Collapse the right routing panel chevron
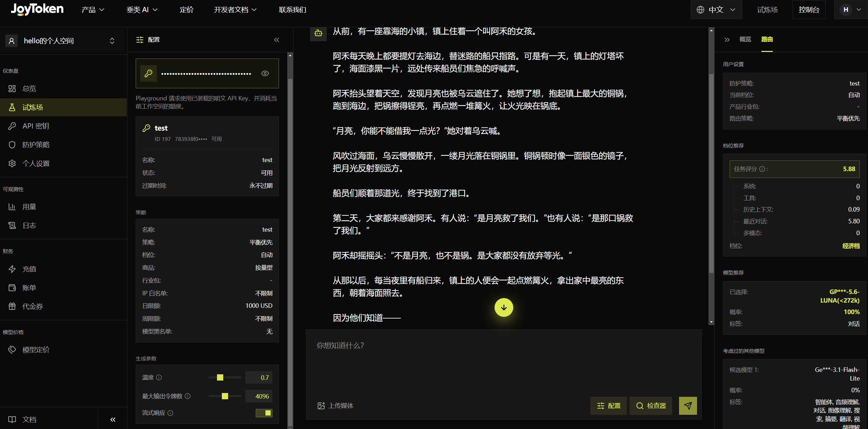Image resolution: width=868 pixels, height=429 pixels. [727, 40]
